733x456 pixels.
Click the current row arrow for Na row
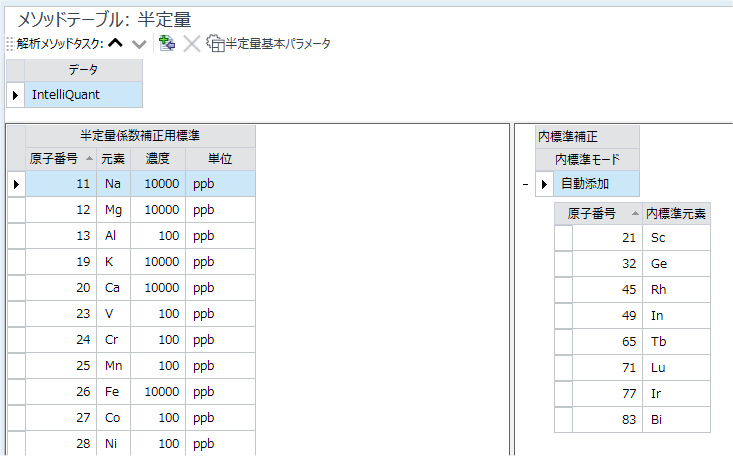point(16,184)
